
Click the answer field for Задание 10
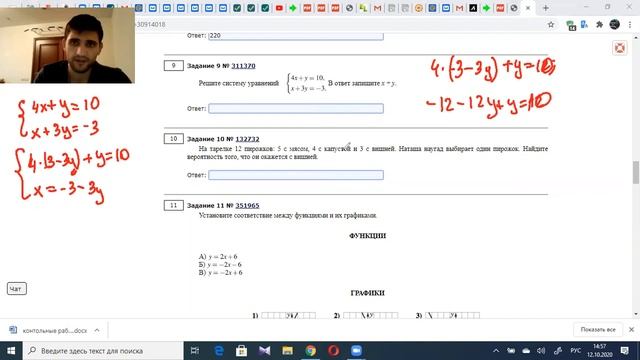pos(296,175)
